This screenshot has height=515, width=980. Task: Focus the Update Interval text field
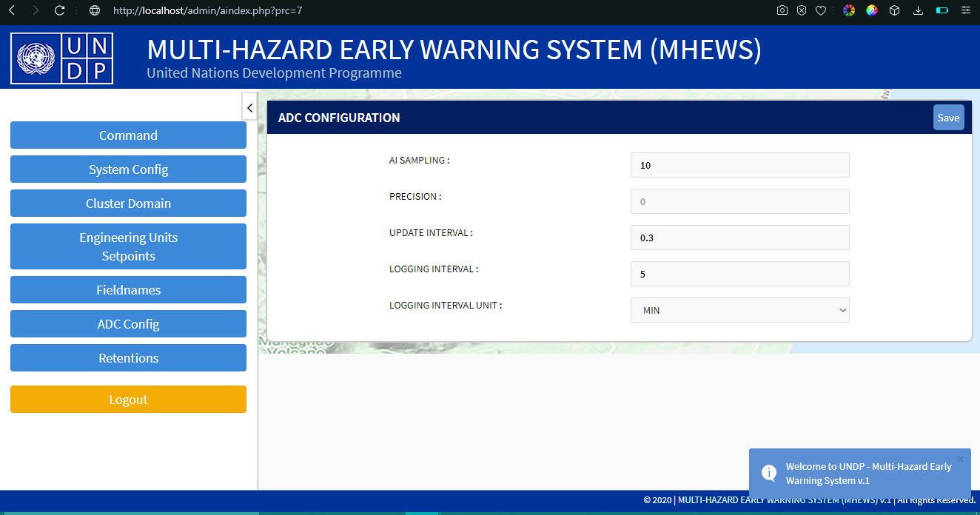click(x=739, y=238)
